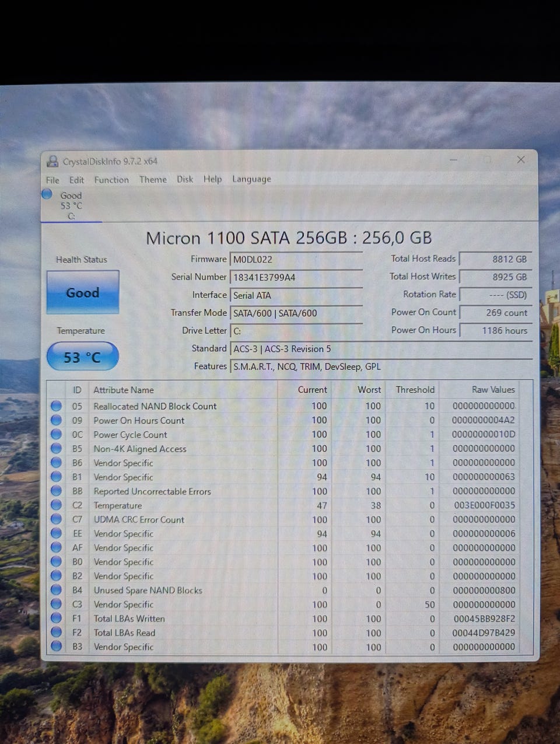Click status orb for Power On Hours Count
The height and width of the screenshot is (744, 560).
coord(56,420)
